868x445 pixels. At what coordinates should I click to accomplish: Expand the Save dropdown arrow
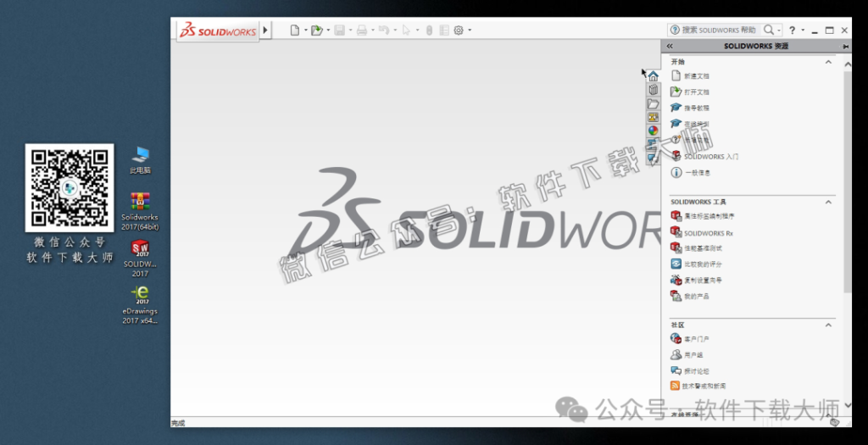point(350,30)
